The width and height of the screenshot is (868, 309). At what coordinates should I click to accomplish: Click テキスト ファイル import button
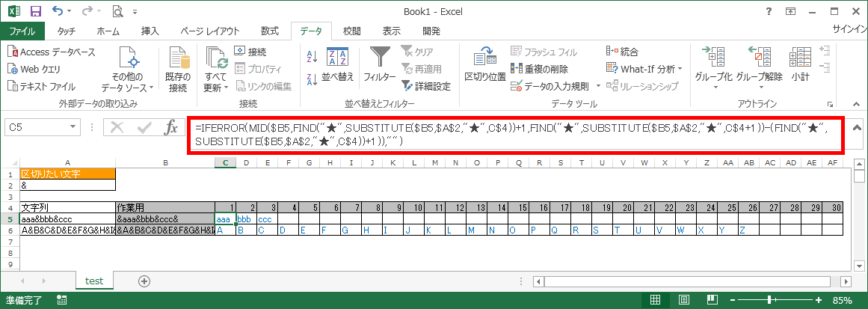coord(42,86)
